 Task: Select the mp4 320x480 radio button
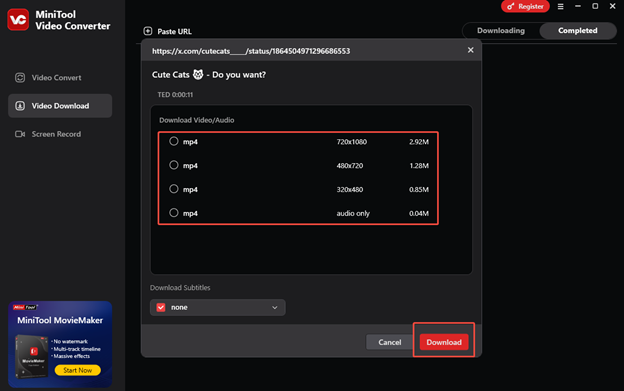pos(174,189)
